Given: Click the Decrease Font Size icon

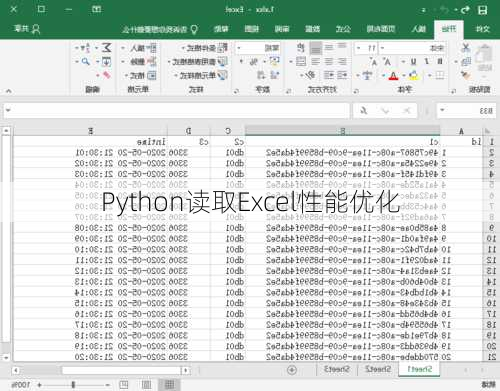Looking at the screenshot, I should point(374,62).
